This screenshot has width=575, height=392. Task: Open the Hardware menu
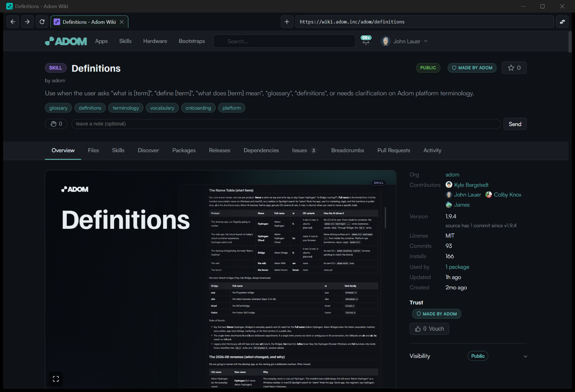tap(155, 41)
